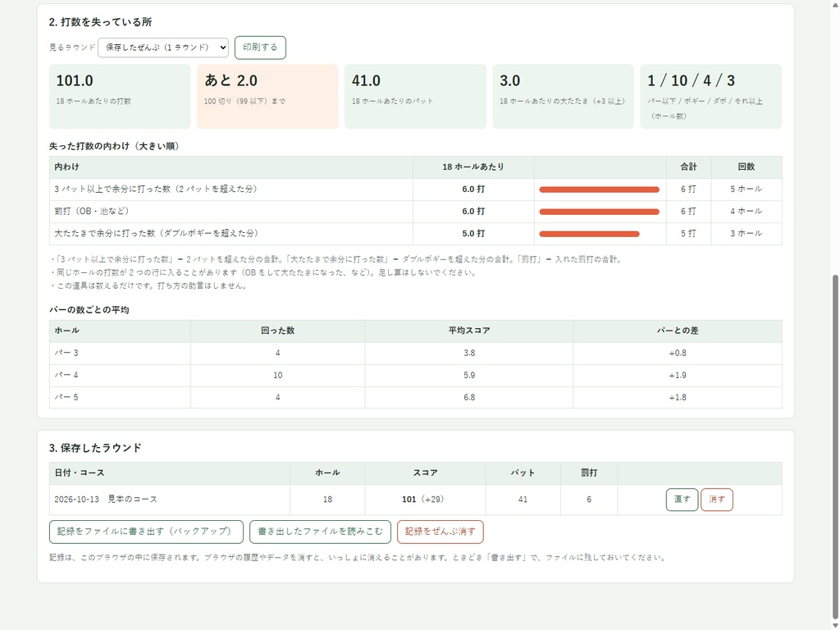The width and height of the screenshot is (840, 630).
Task: Click 記録をぜんぶ消す to erase all records
Action: (441, 532)
